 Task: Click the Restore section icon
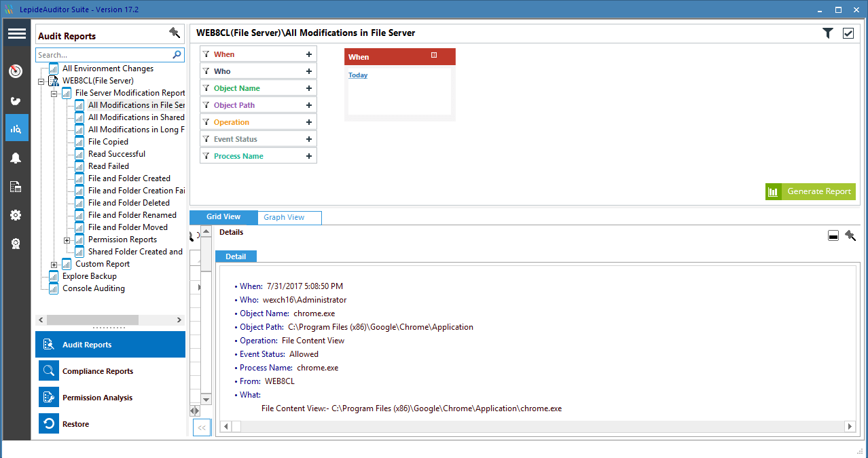(49, 424)
